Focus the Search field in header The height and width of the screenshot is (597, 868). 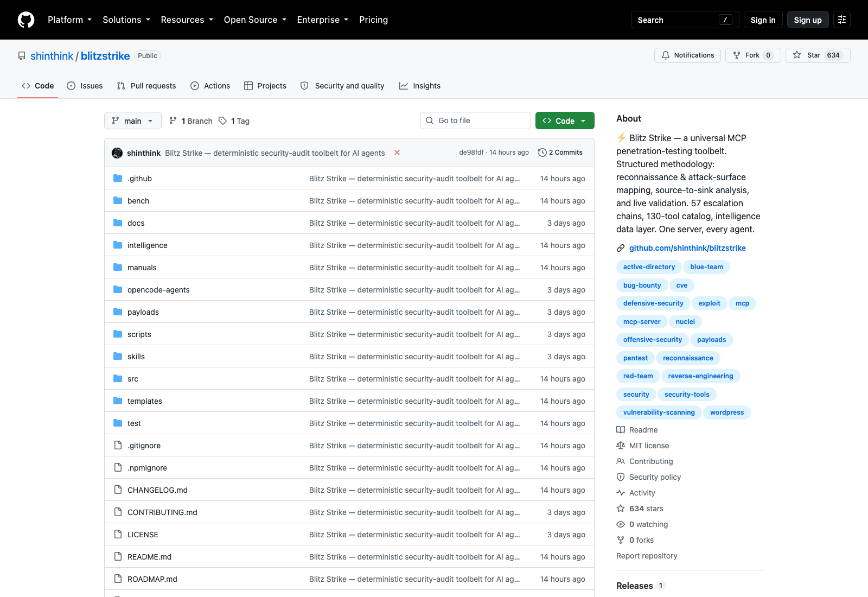click(685, 20)
